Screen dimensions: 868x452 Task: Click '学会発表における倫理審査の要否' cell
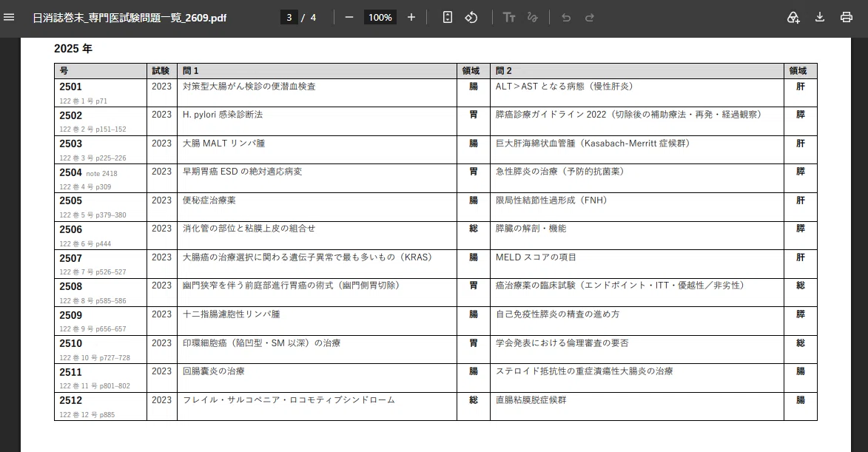[562, 343]
